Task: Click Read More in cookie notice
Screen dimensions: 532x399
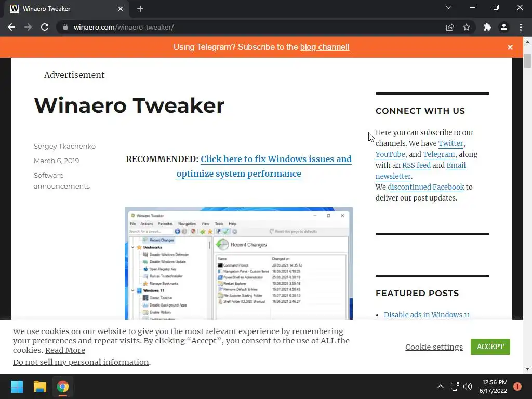Action: click(65, 350)
